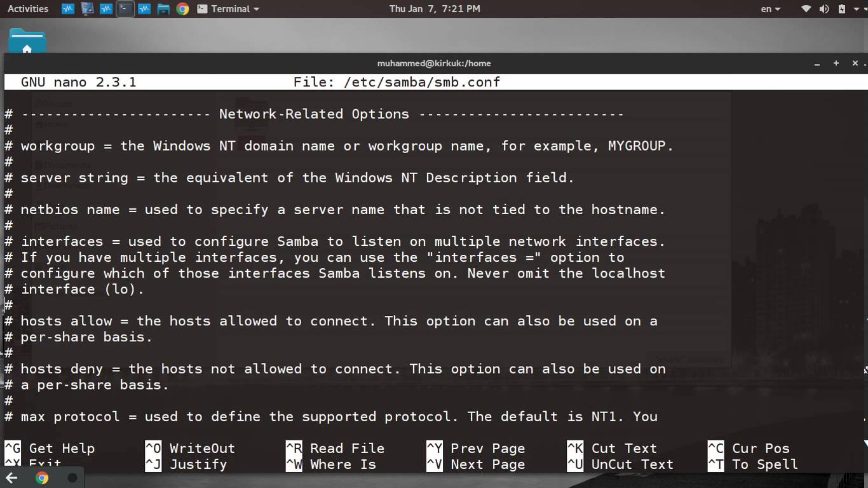Launch Chrome from the top bar
This screenshot has height=488, width=868.
click(x=183, y=9)
